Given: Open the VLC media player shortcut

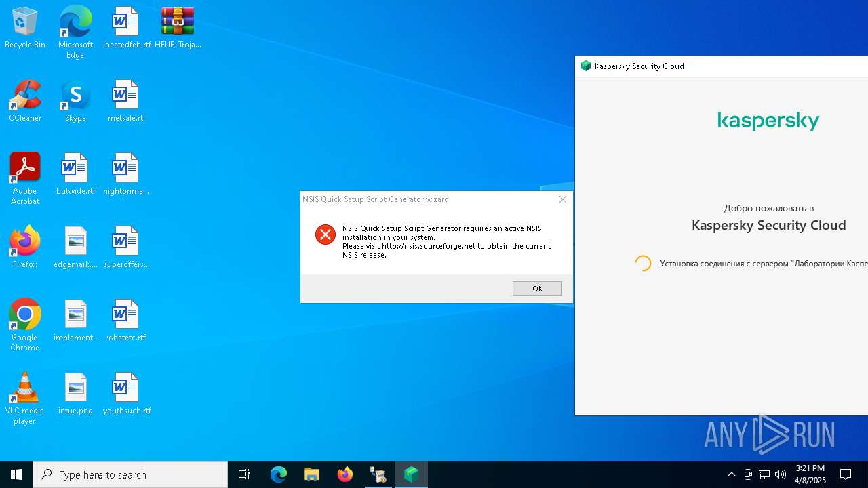Looking at the screenshot, I should [25, 399].
